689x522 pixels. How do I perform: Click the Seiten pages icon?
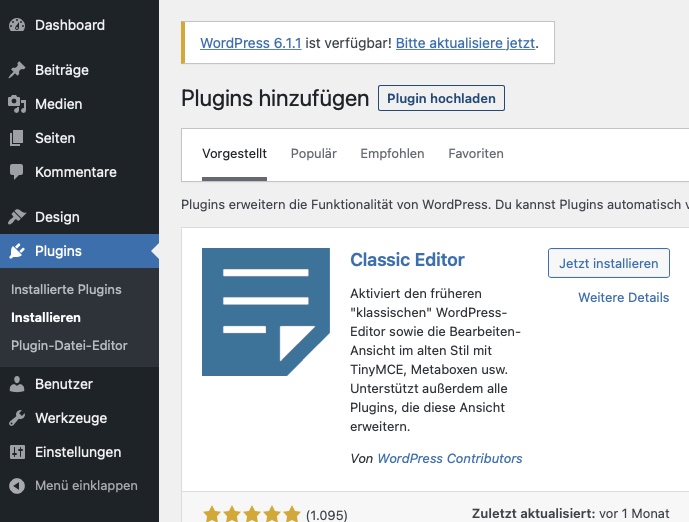[17, 138]
